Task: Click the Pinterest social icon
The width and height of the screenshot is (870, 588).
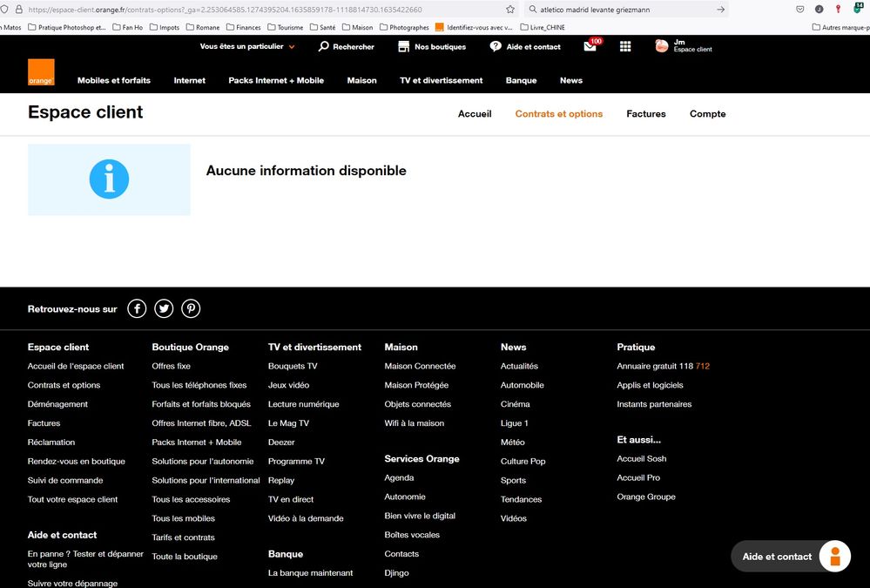Action: pyautogui.click(x=191, y=308)
